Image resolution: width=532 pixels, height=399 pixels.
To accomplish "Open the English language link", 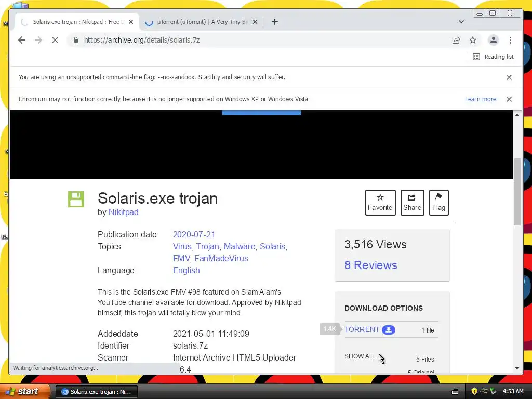I will click(187, 270).
